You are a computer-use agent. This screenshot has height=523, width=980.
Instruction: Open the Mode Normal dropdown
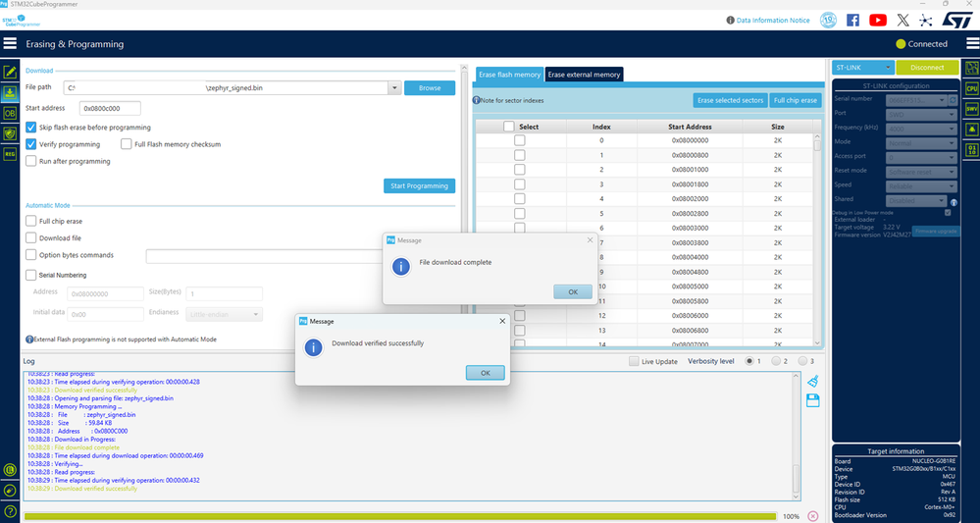click(x=921, y=142)
